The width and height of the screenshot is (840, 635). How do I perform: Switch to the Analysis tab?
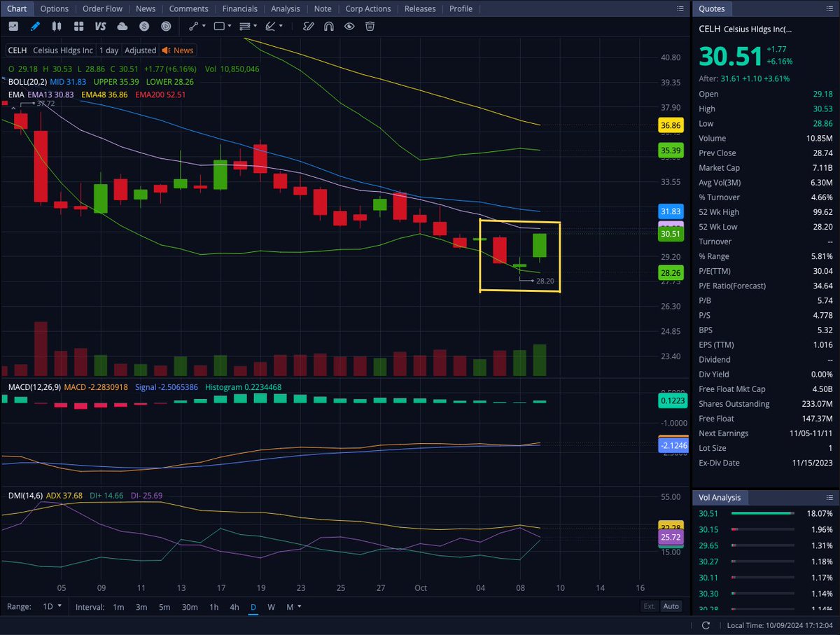pyautogui.click(x=286, y=8)
